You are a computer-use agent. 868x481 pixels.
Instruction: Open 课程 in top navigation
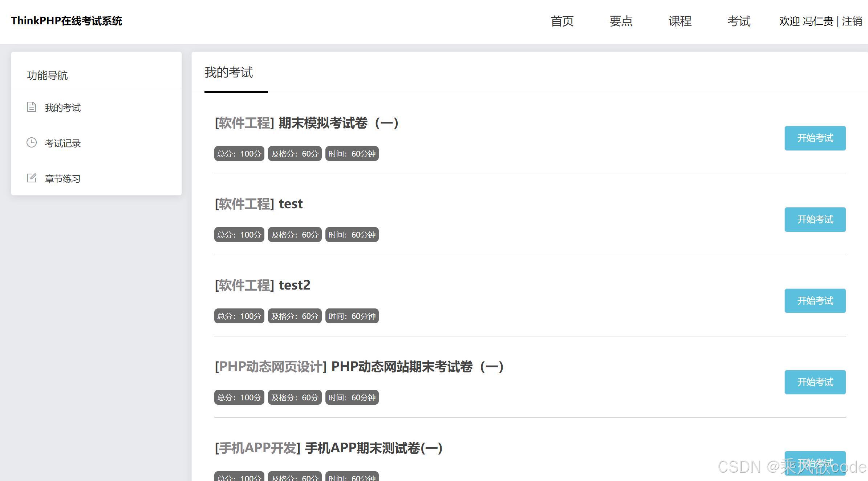click(680, 21)
